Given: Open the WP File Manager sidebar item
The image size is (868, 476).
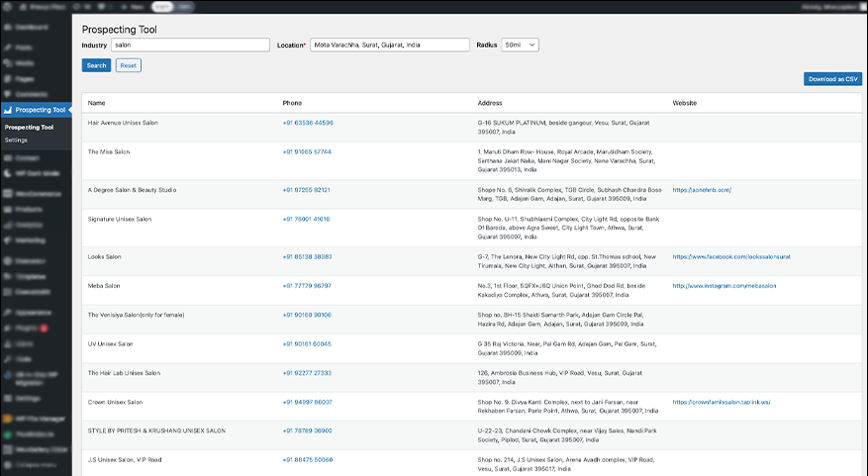Looking at the screenshot, I should pyautogui.click(x=40, y=419).
